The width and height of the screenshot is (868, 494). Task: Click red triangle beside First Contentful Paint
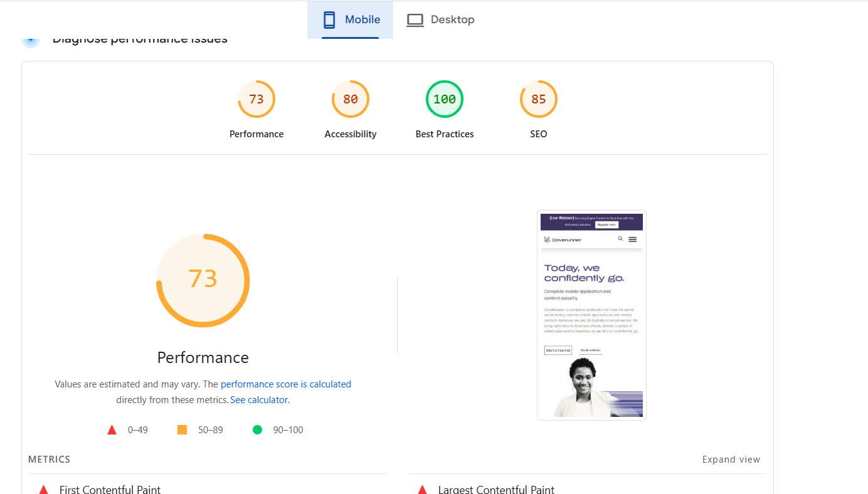tap(43, 490)
